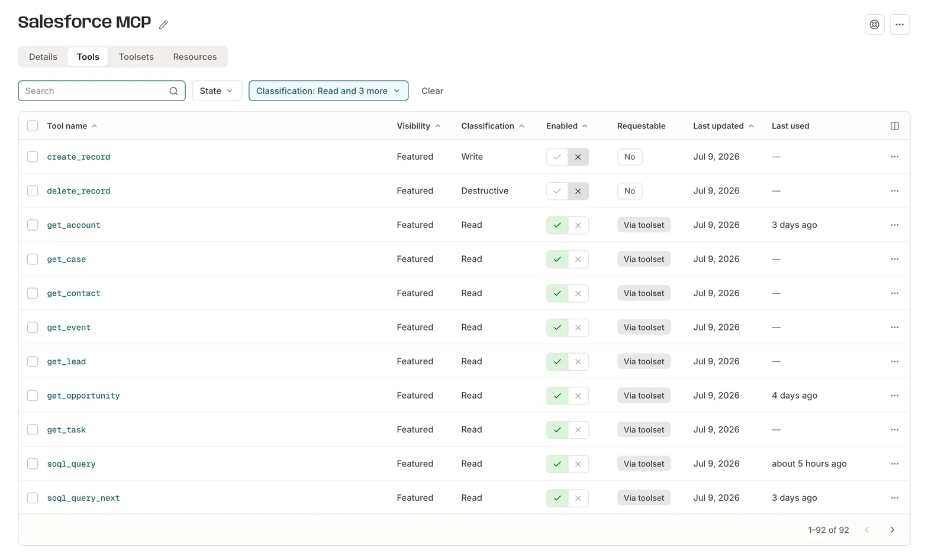Open the Classification filter dropdown
This screenshot has height=560, width=928.
click(328, 91)
